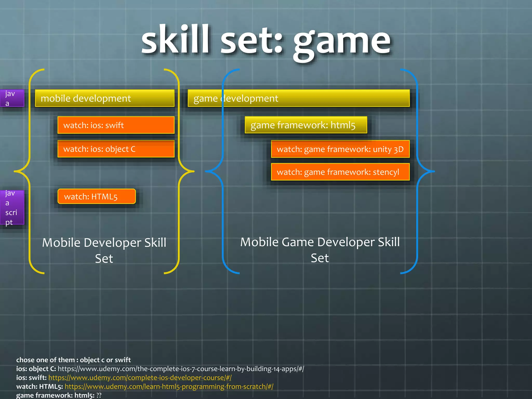Select the 'watch: HTML5' rounded box

(x=97, y=196)
